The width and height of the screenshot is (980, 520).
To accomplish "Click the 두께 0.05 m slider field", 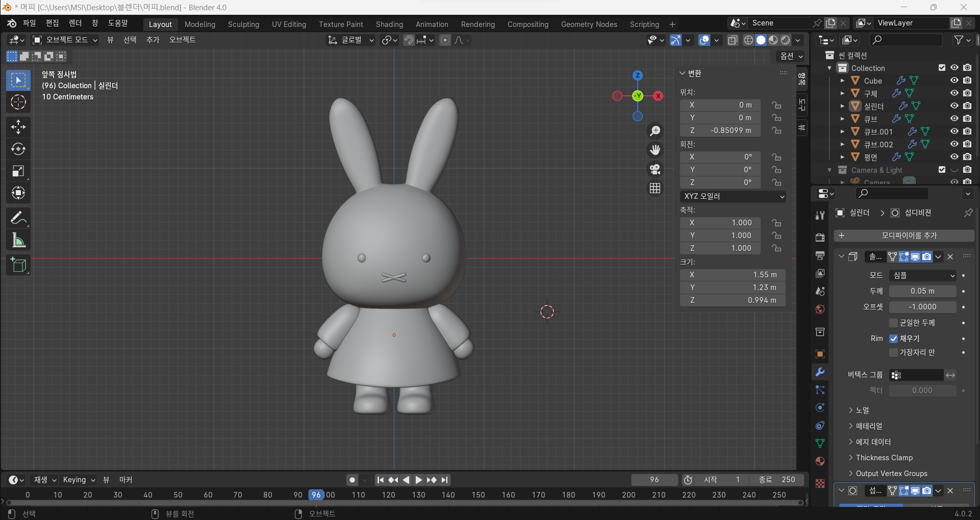I will pyautogui.click(x=923, y=291).
